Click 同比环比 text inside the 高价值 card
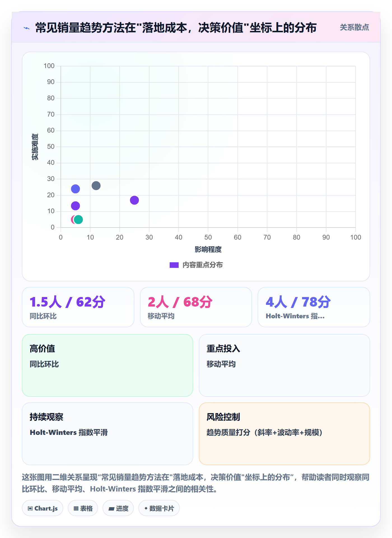392x538 pixels. tap(44, 364)
